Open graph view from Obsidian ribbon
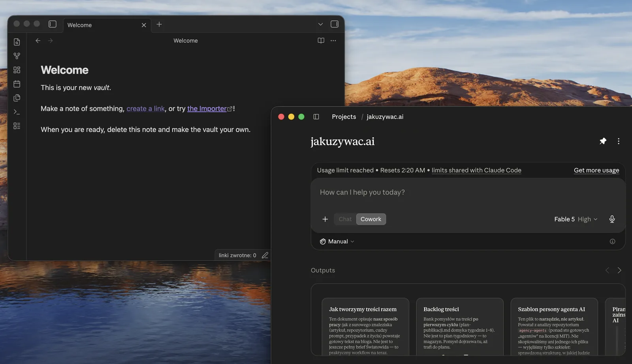 coord(17,56)
